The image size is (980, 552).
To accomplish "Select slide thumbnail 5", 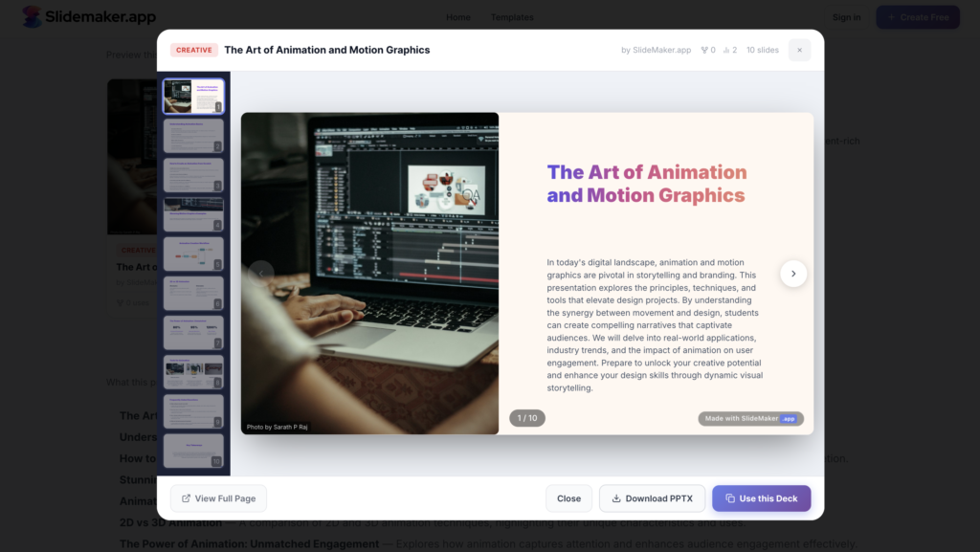I will 193,254.
